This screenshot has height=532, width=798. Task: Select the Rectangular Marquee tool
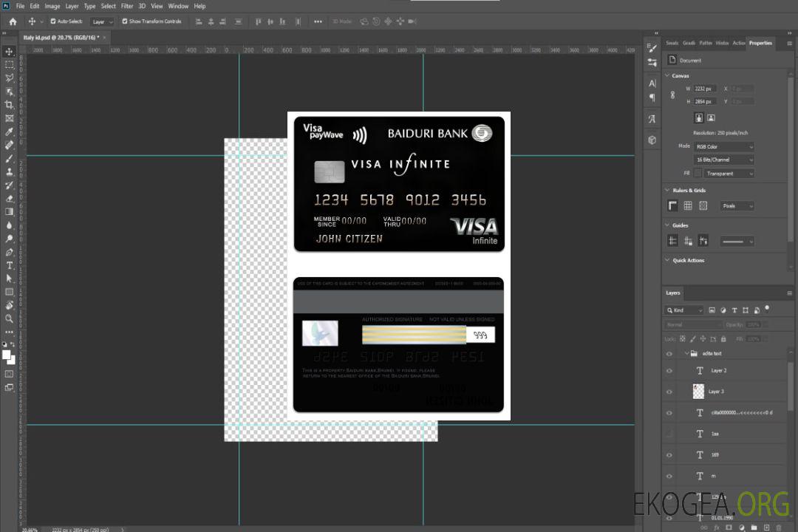(9, 65)
